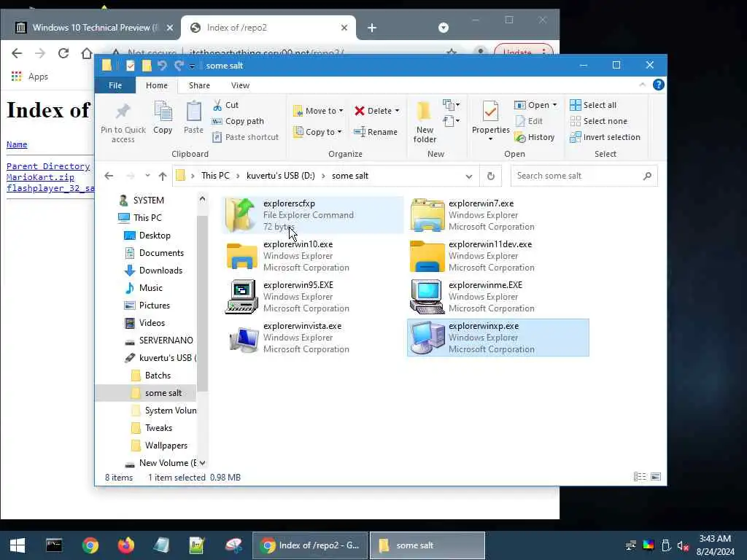Switch to the Share ribbon tab
The height and width of the screenshot is (560, 747).
click(199, 85)
